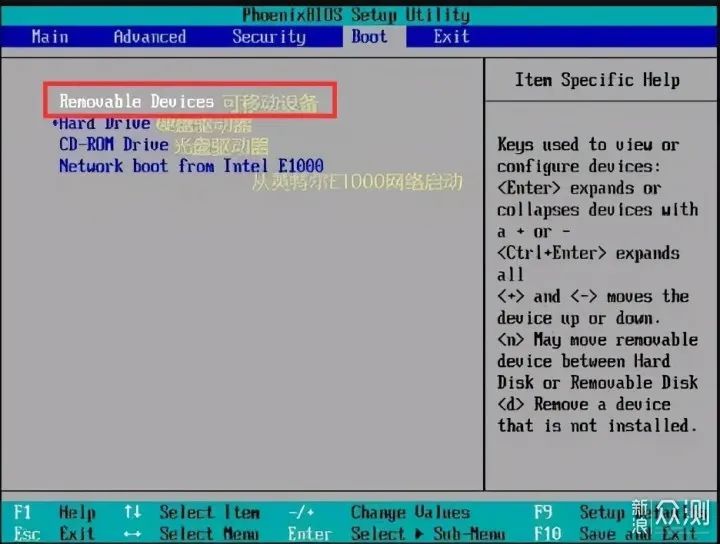Switch to the Advanced tab
This screenshot has width=720, height=544.
click(x=150, y=37)
